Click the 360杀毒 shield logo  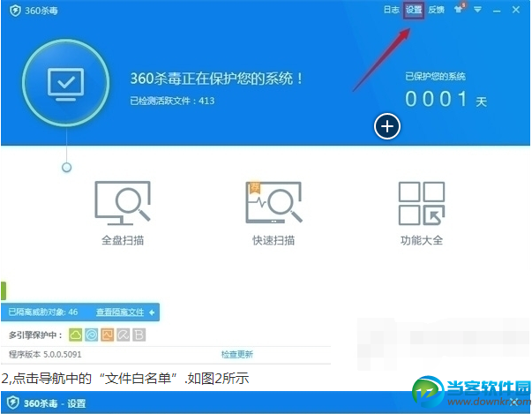(x=15, y=11)
